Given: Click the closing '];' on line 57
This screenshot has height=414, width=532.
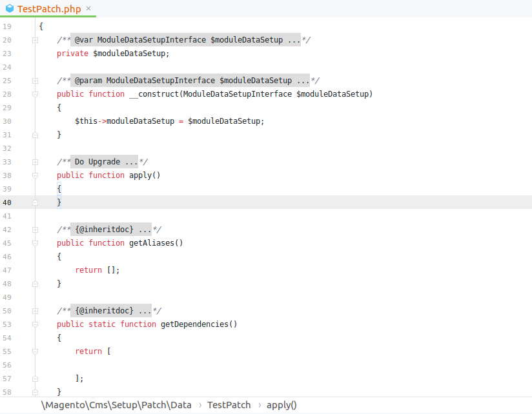Looking at the screenshot, I should [x=79, y=379].
